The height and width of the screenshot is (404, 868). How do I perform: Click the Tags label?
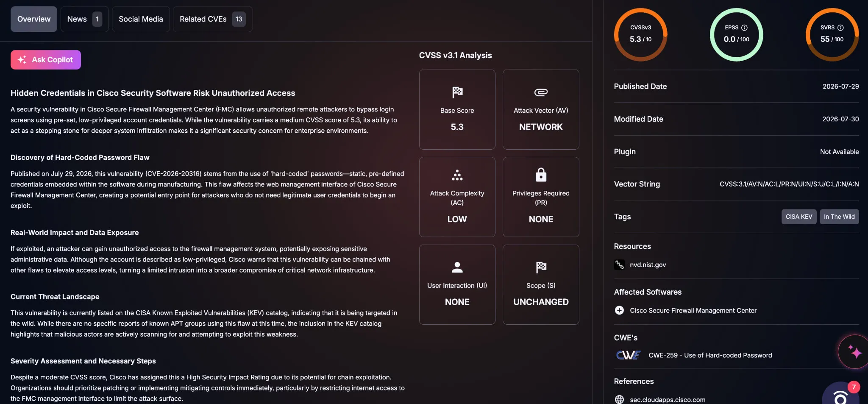[622, 217]
